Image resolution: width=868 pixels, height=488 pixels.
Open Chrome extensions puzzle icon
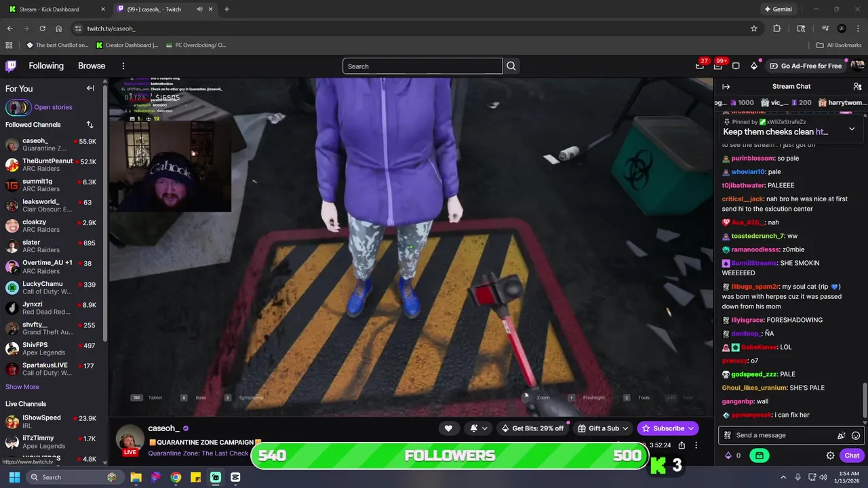click(777, 28)
